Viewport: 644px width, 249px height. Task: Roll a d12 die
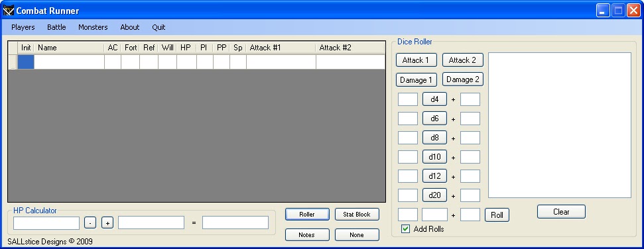(x=434, y=176)
